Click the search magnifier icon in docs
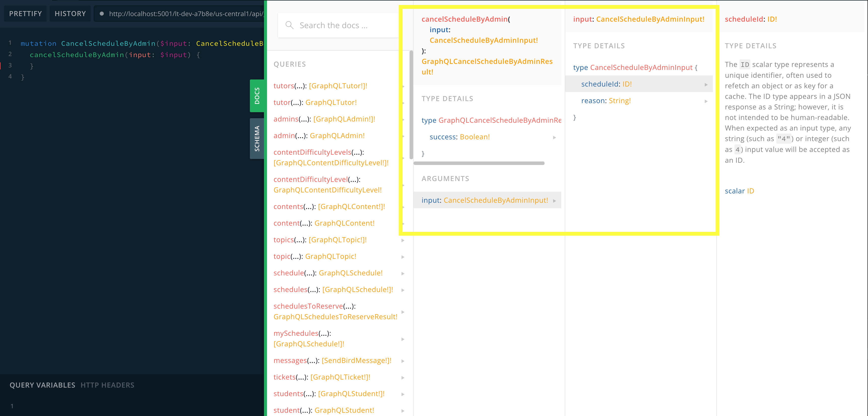The image size is (868, 416). click(x=289, y=25)
